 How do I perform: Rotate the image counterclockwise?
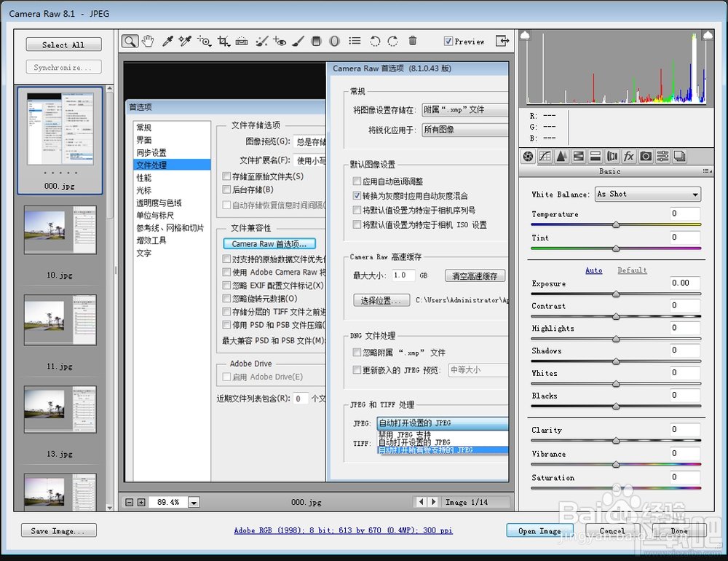[375, 41]
